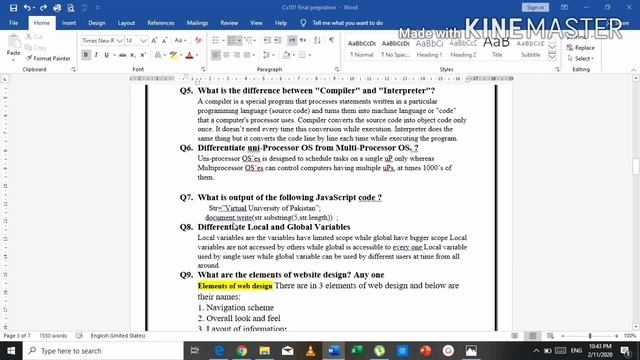This screenshot has width=640, height=360.
Task: Open the Select dropdown in Editing
Action: (x=581, y=58)
